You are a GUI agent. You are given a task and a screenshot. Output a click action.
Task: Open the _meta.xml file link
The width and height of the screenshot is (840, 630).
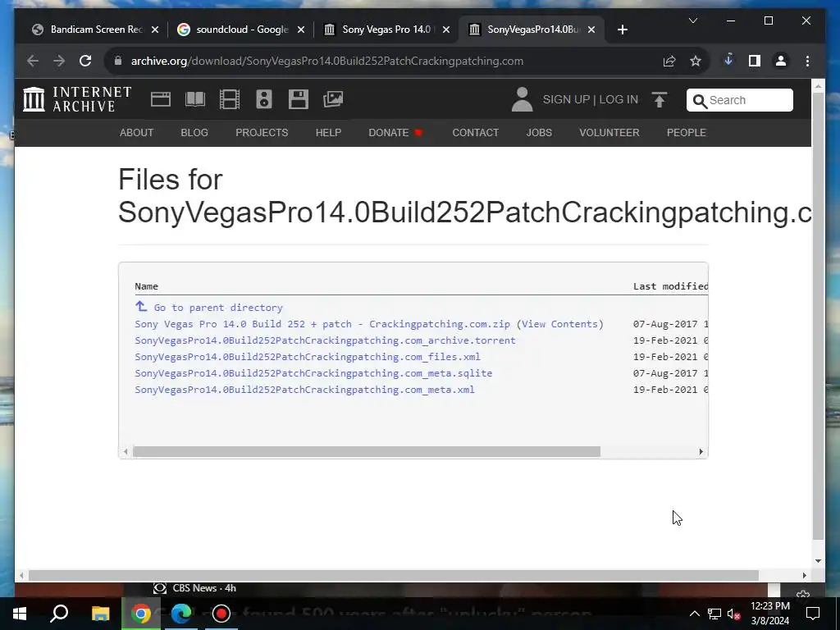(x=305, y=390)
